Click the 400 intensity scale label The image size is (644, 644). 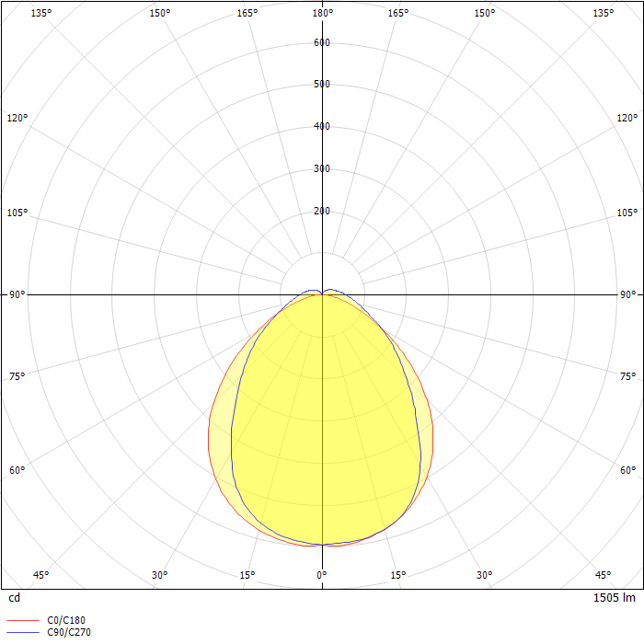[x=322, y=126]
